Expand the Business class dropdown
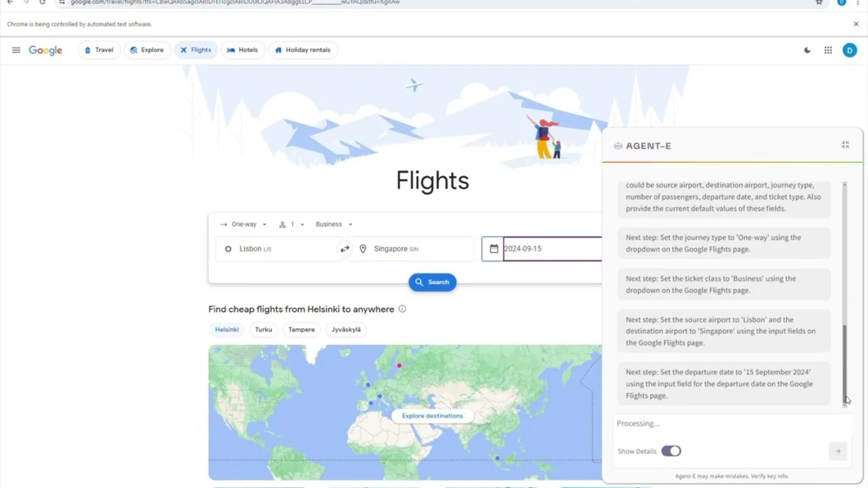Screen dimensions: 868x488 (334, 224)
